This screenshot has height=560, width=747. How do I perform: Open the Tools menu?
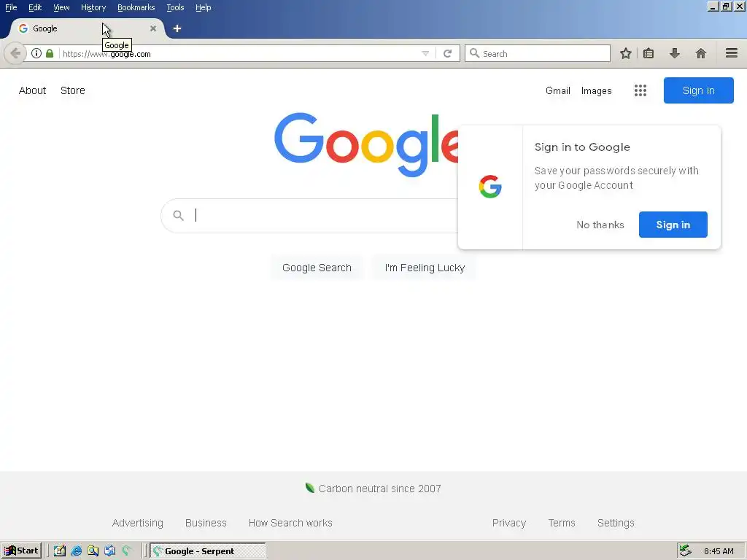[175, 7]
